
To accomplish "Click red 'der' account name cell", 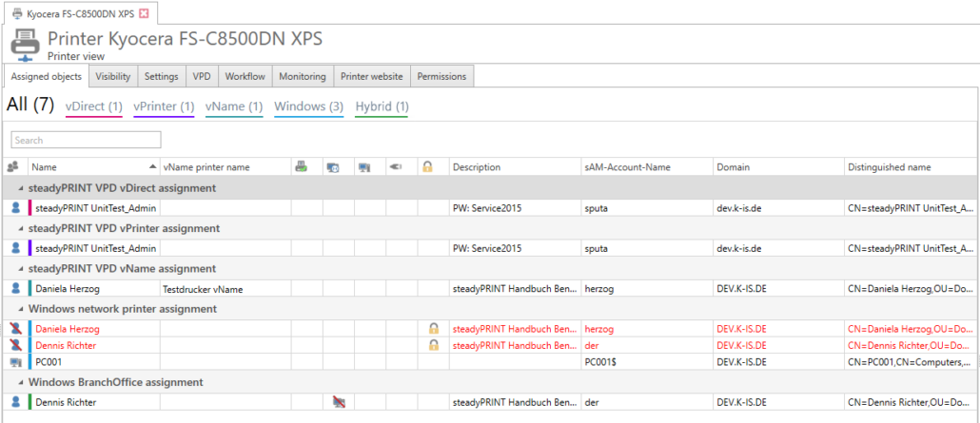I will (x=646, y=345).
